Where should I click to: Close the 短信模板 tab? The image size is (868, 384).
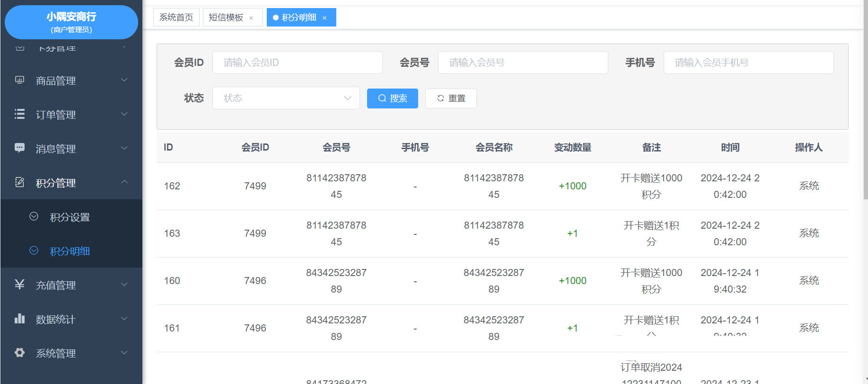point(251,18)
